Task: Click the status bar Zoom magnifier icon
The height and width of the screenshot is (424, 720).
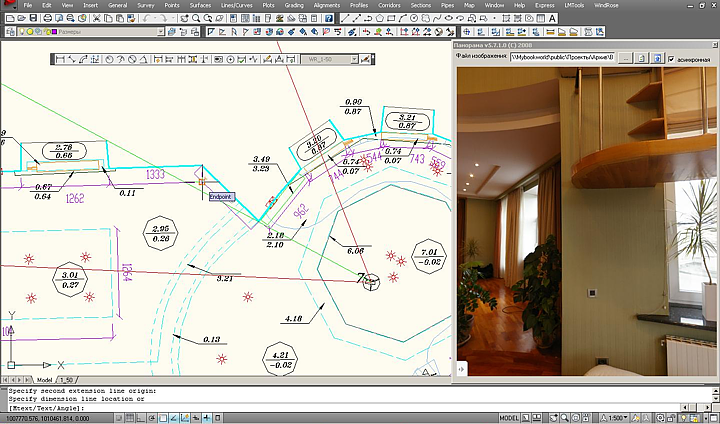Action: pos(565,418)
